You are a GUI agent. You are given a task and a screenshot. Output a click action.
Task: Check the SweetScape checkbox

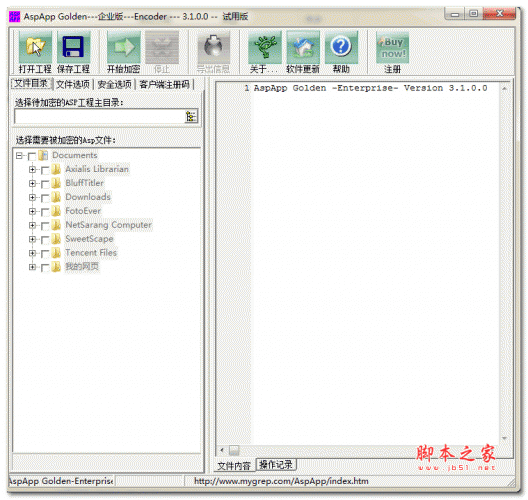pyautogui.click(x=45, y=240)
